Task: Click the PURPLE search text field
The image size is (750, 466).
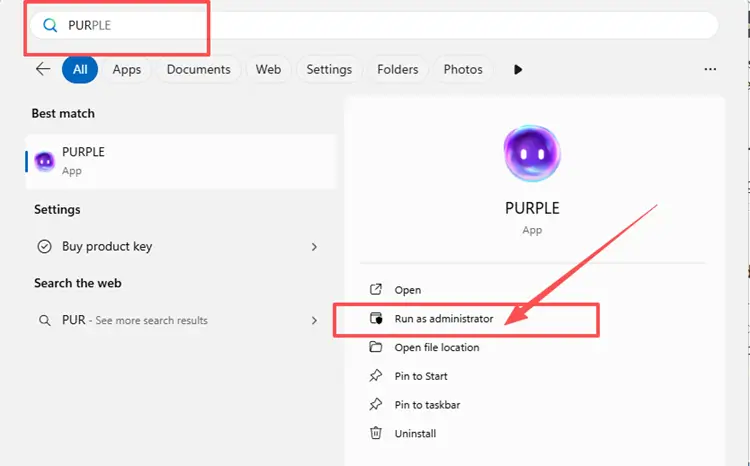Action: [374, 25]
